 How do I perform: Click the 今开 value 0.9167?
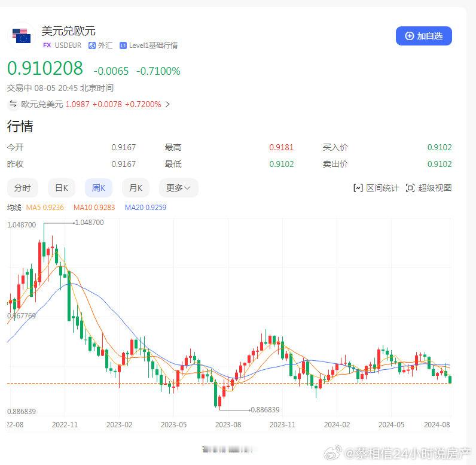coord(124,147)
